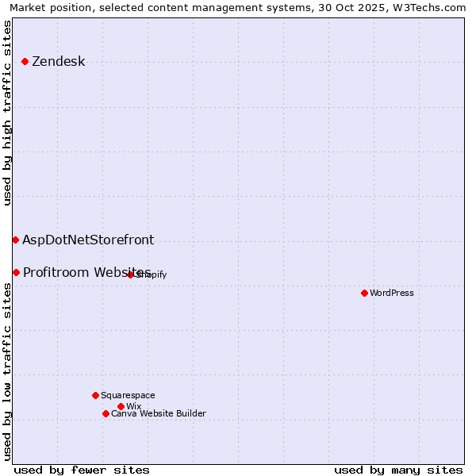Select the Wix red diamond marker
476x476 pixels.
coord(121,406)
